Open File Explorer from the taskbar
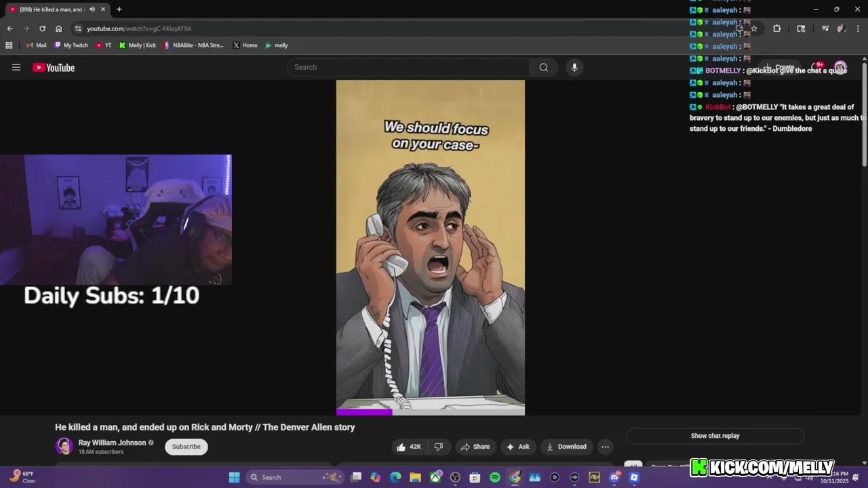868x488 pixels. (415, 477)
